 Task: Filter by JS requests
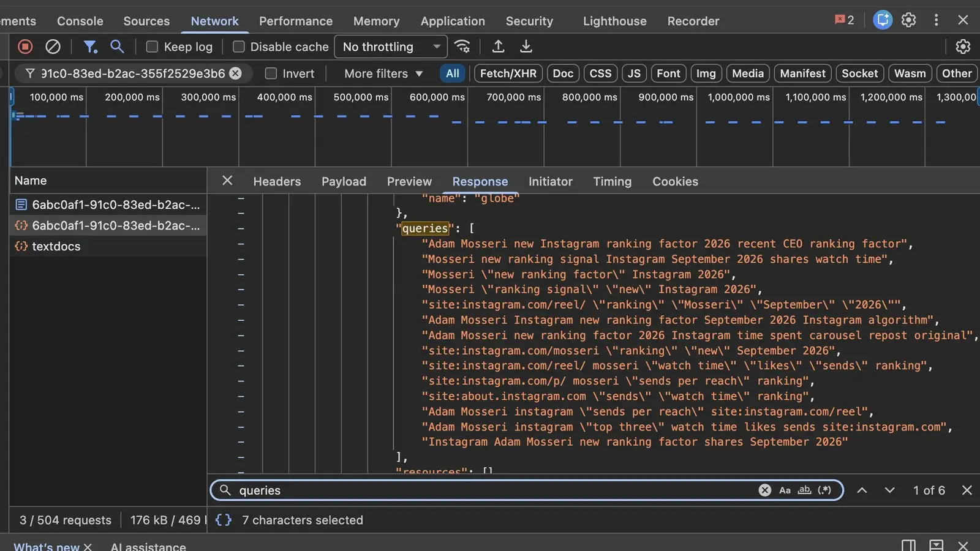[x=634, y=73]
